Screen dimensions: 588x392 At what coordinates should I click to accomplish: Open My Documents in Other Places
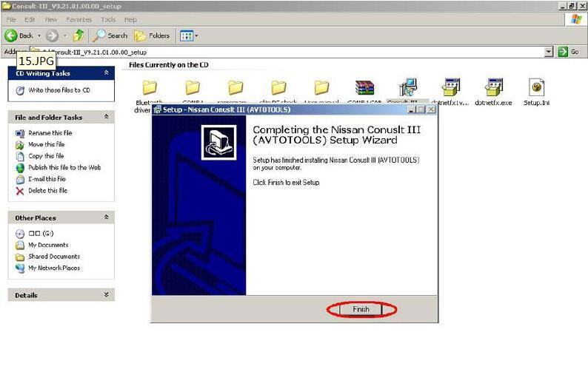pos(48,245)
